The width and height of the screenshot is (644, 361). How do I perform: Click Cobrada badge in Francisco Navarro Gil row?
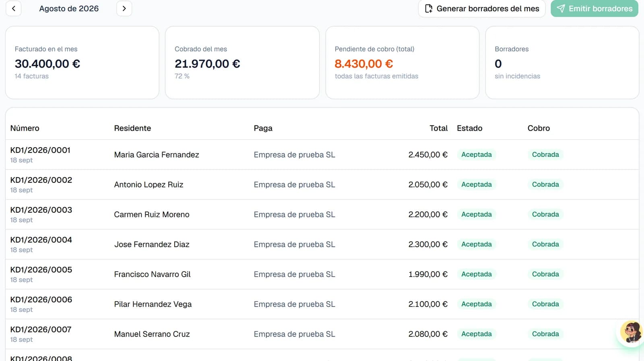545,274
